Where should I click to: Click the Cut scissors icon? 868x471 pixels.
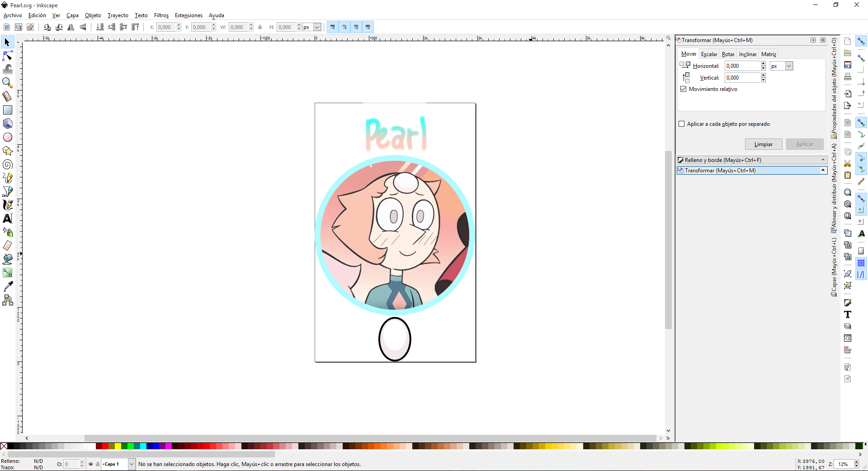848,163
